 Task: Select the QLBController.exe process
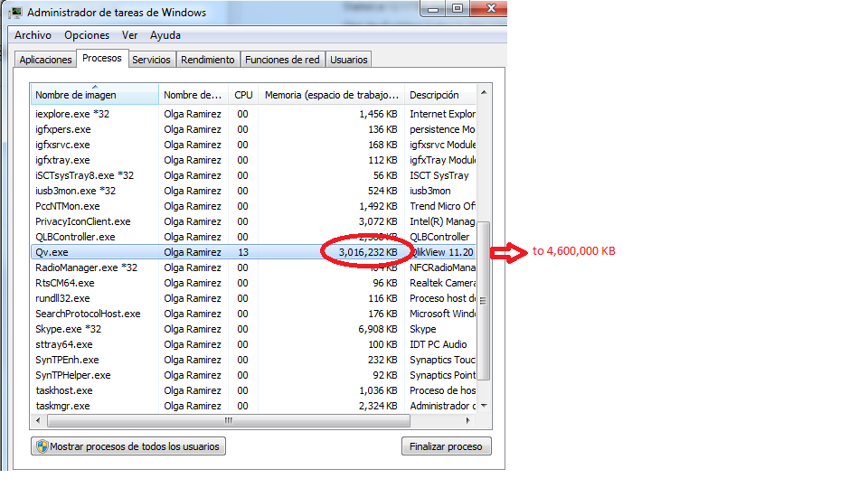[x=253, y=237]
